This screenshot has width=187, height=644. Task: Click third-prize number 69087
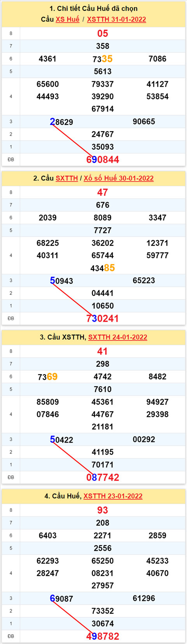click(x=62, y=598)
